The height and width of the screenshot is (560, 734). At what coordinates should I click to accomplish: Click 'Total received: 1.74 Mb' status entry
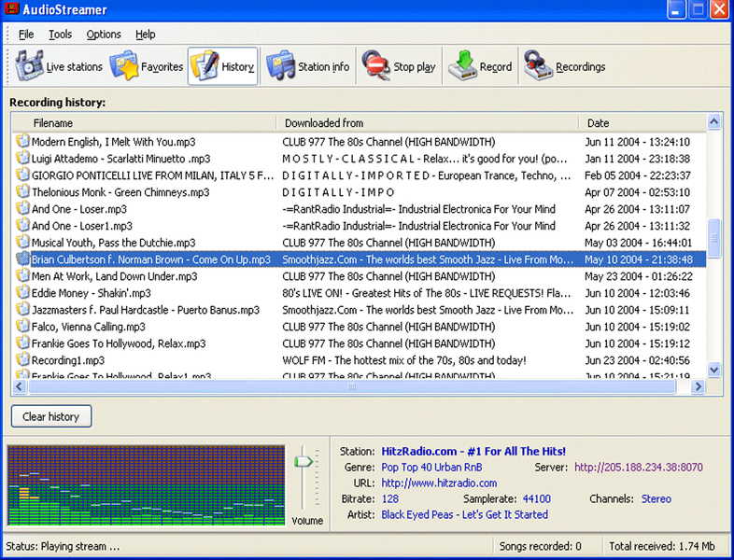(x=661, y=546)
